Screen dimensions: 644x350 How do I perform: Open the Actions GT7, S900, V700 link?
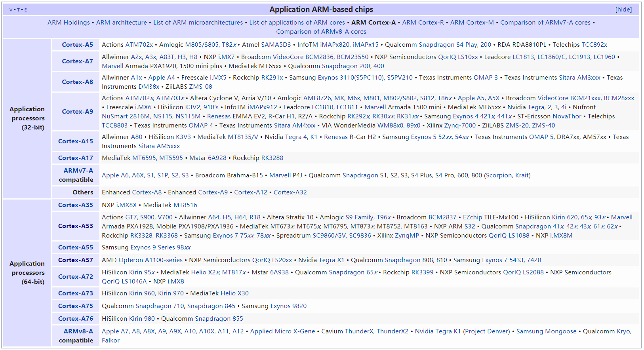(x=149, y=217)
